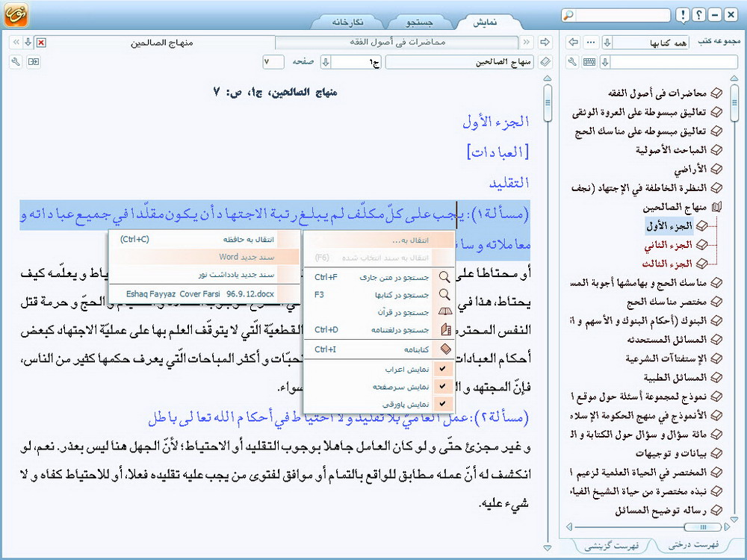The height and width of the screenshot is (560, 747).
Task: Select الجزء الثاني tree node
Action: click(667, 245)
